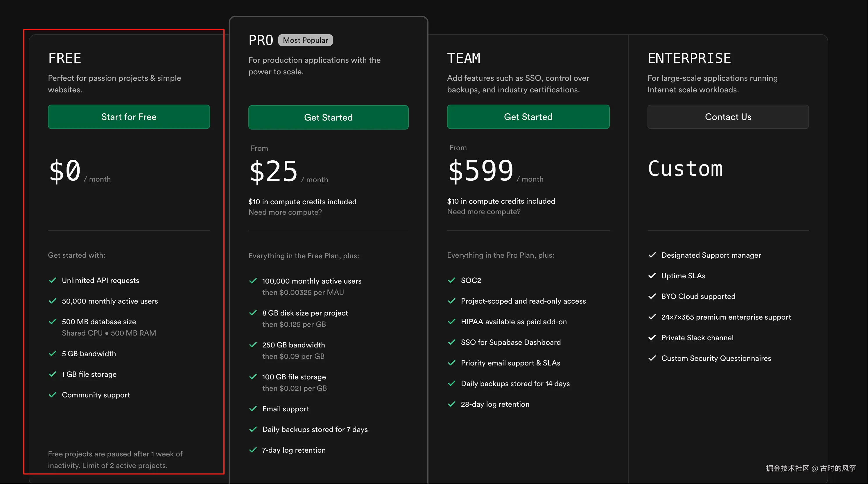The width and height of the screenshot is (868, 484).
Task: Click the $599 Team price
Action: click(x=480, y=171)
